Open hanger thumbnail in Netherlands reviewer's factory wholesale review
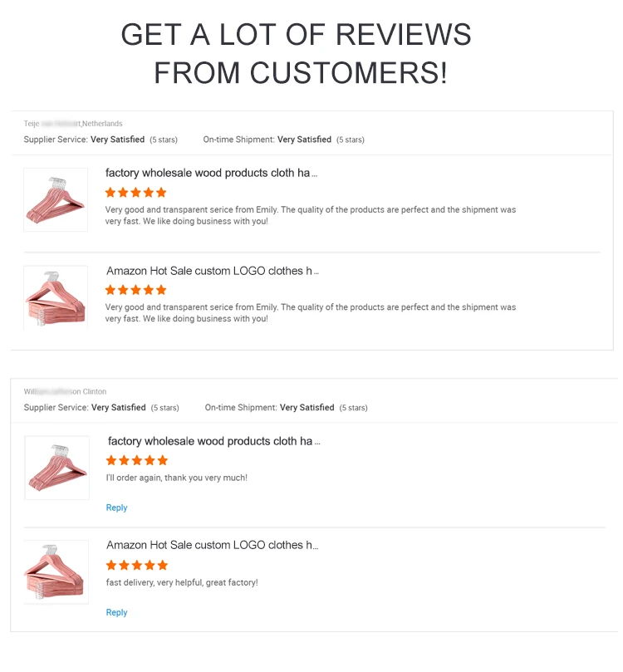 [x=56, y=199]
